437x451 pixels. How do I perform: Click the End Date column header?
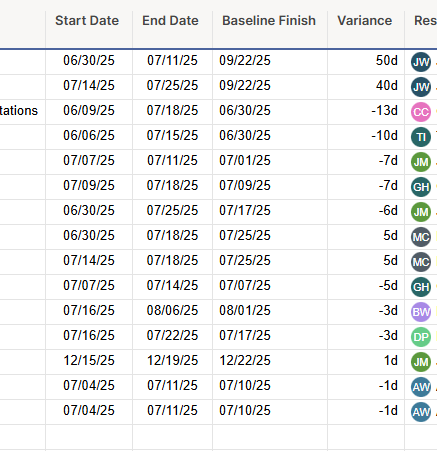pyautogui.click(x=170, y=21)
